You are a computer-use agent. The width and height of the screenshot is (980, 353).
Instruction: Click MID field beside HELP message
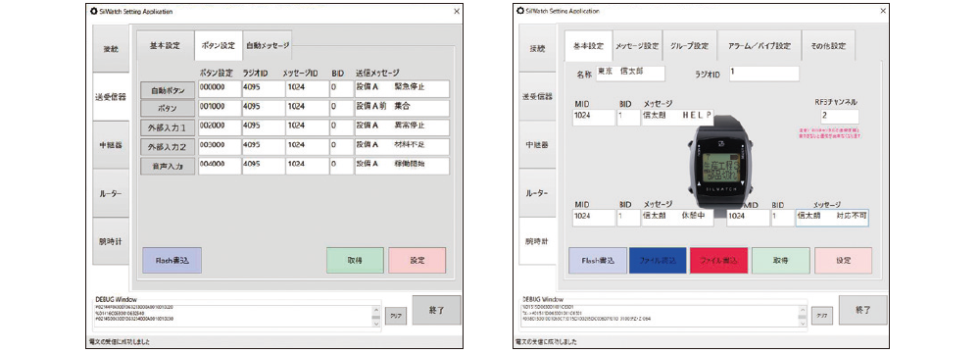594,117
